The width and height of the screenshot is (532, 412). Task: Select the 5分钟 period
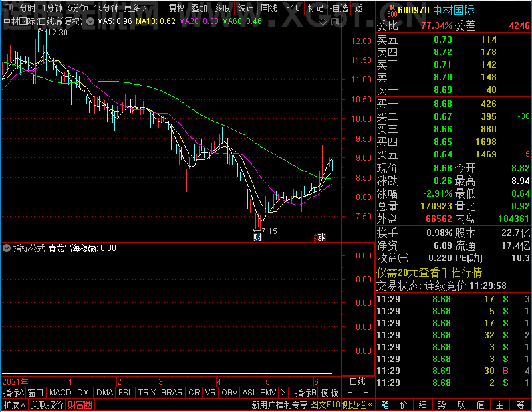(x=78, y=8)
